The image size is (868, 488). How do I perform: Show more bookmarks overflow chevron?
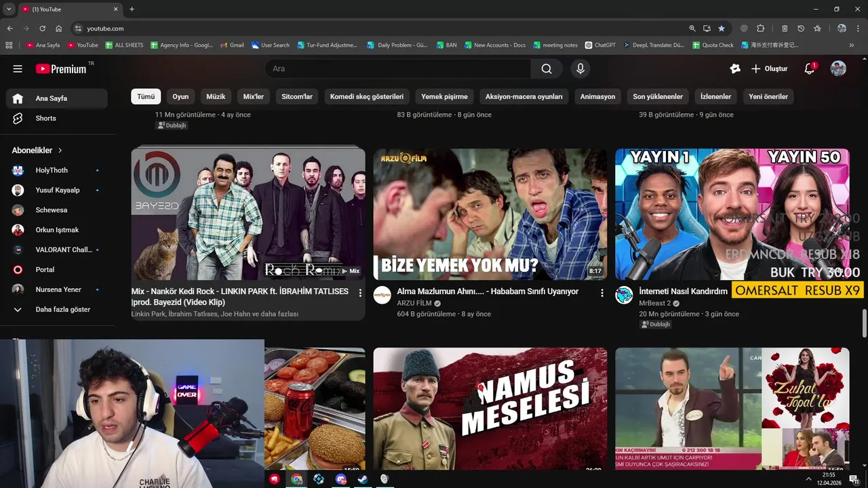point(852,45)
